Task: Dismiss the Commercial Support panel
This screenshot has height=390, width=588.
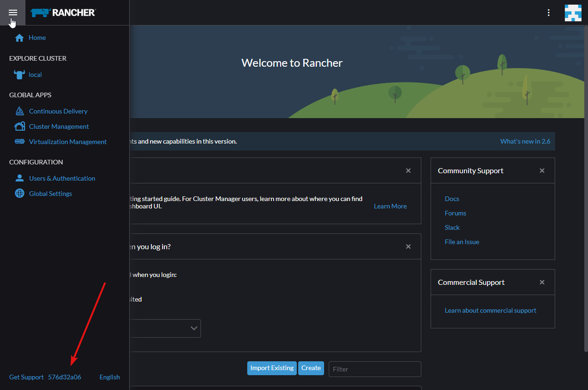Action: [542, 282]
